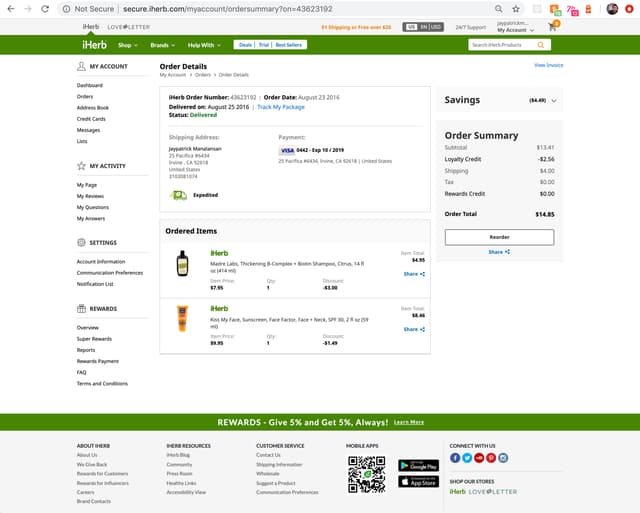The height and width of the screenshot is (513, 640).
Task: Open Address Book in sidebar
Action: tap(93, 108)
